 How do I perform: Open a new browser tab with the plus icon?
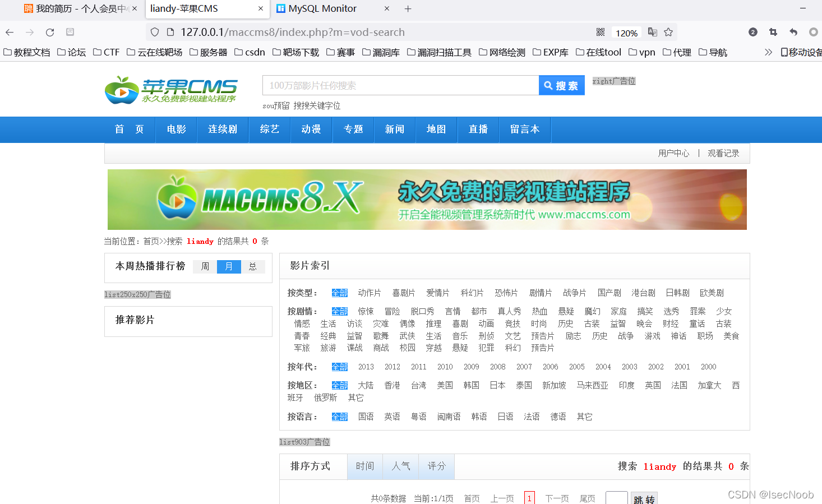coord(407,9)
